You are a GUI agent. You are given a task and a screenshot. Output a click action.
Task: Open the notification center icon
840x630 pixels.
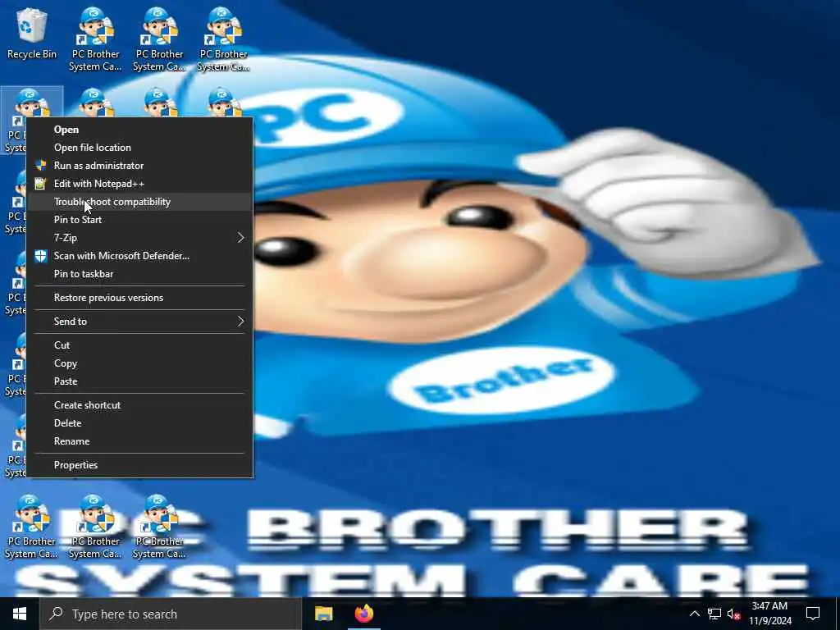tap(813, 614)
